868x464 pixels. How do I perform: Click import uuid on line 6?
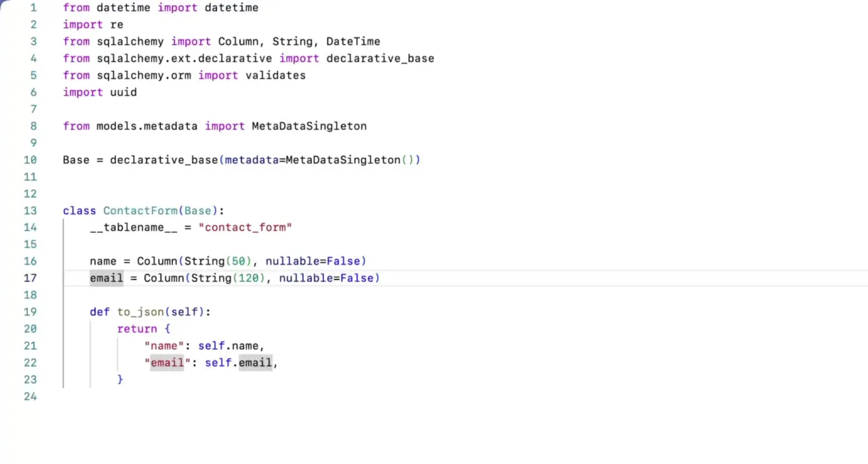[100, 92]
